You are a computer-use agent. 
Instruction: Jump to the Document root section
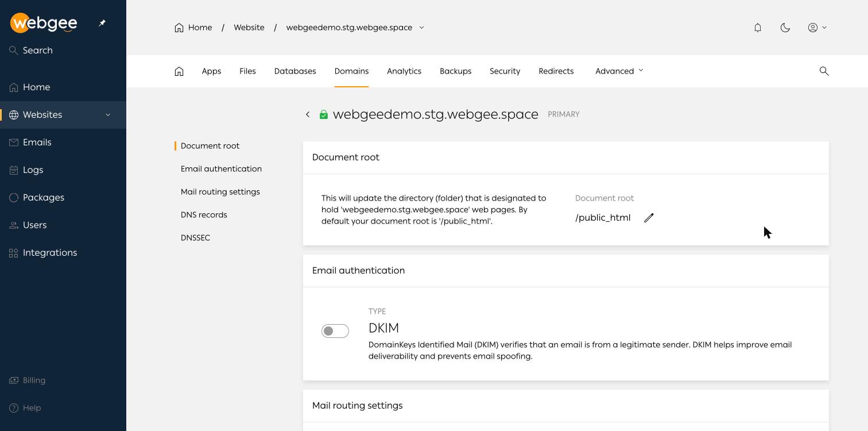coord(210,146)
